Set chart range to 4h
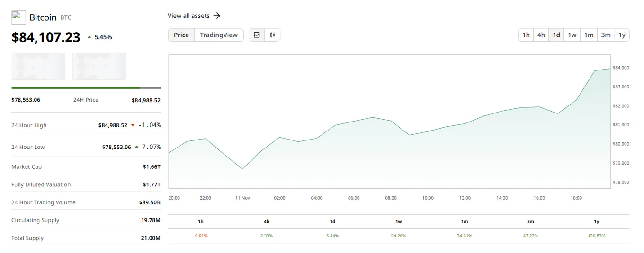 tap(541, 35)
